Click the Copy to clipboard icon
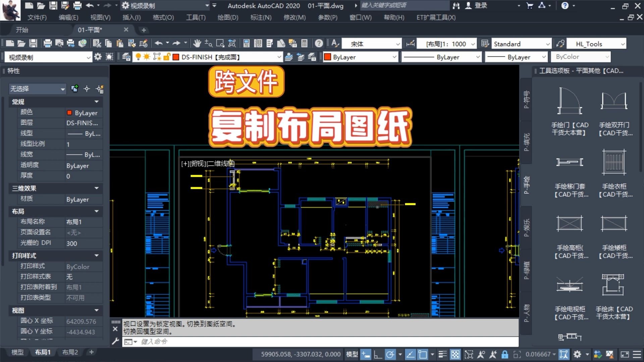 pyautogui.click(x=108, y=43)
